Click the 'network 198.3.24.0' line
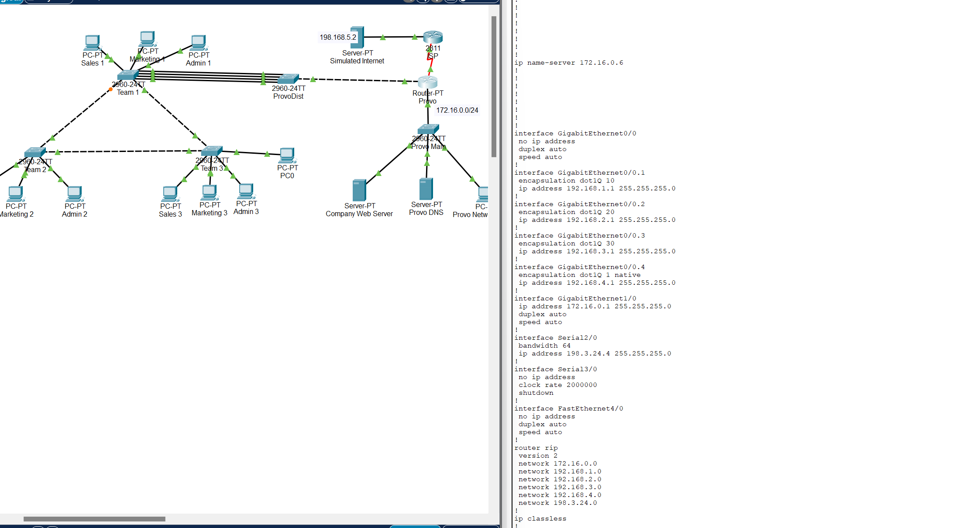 pos(558,503)
